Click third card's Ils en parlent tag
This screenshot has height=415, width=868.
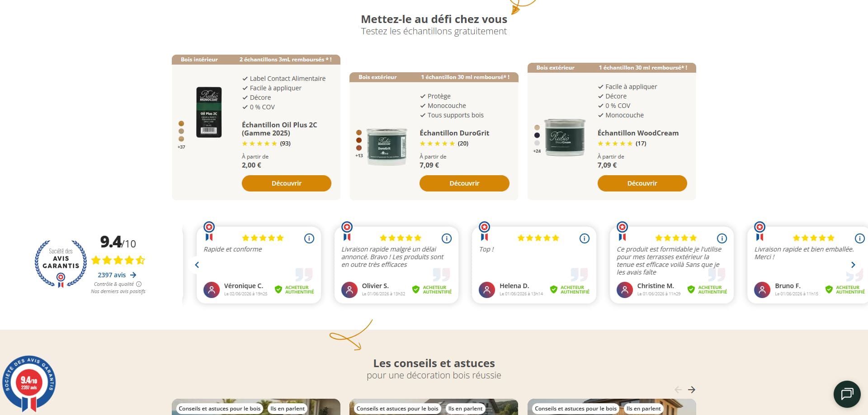pos(643,409)
